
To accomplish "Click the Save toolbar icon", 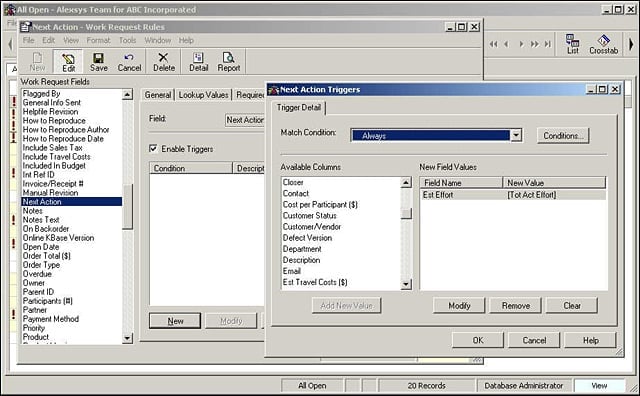I will point(99,62).
